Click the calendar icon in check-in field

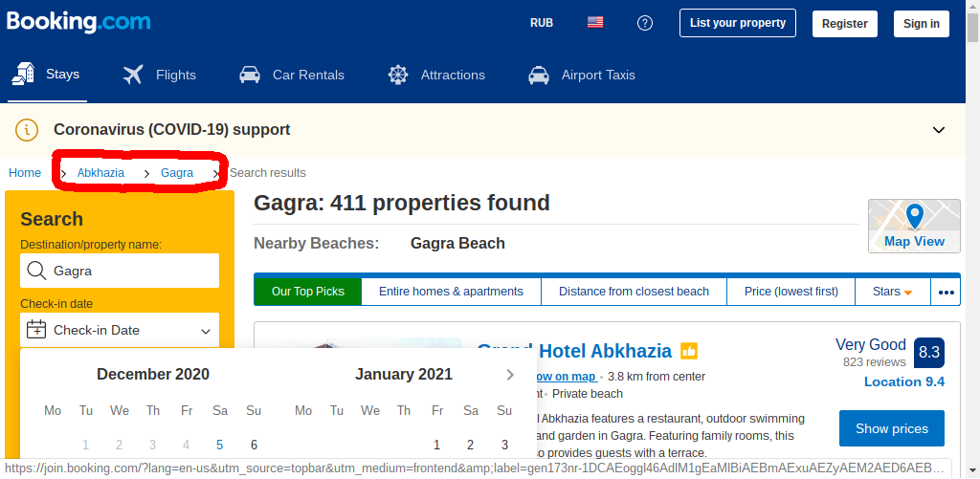point(37,329)
